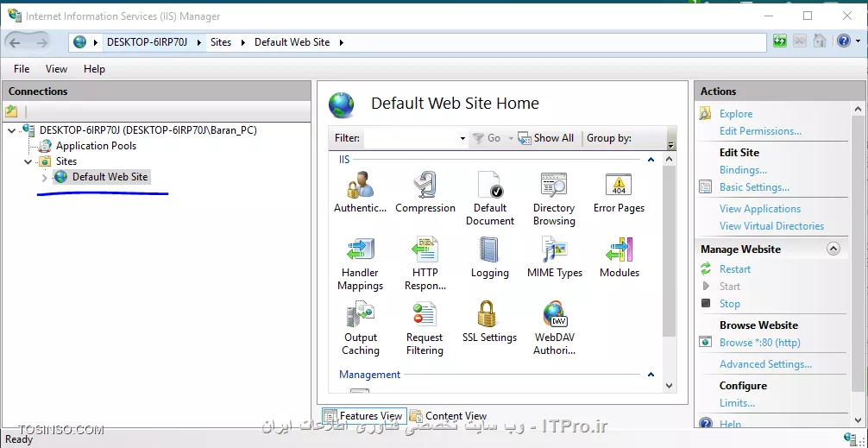Screen dimensions: 868x448
Task: Select Default Web Site in the tree
Action: [x=110, y=177]
